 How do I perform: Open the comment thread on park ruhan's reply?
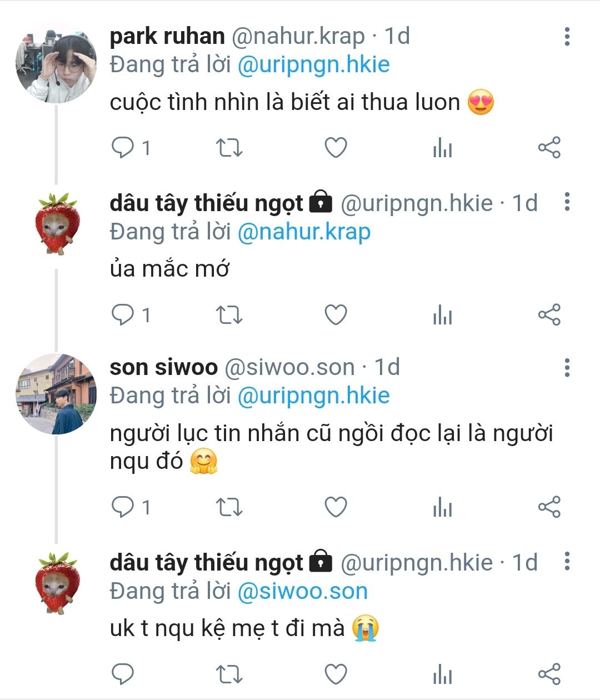point(123,148)
